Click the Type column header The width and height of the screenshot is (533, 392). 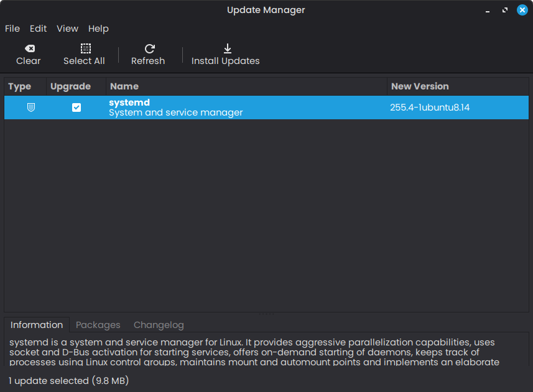click(20, 86)
